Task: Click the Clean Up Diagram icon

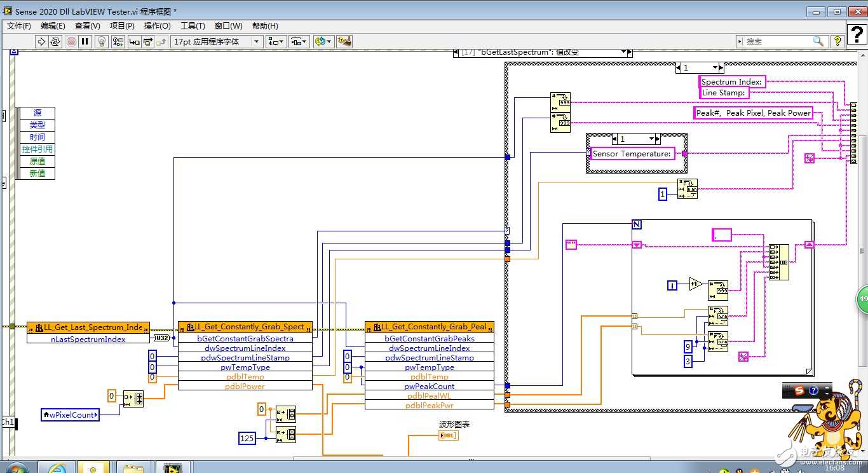Action: [344, 41]
